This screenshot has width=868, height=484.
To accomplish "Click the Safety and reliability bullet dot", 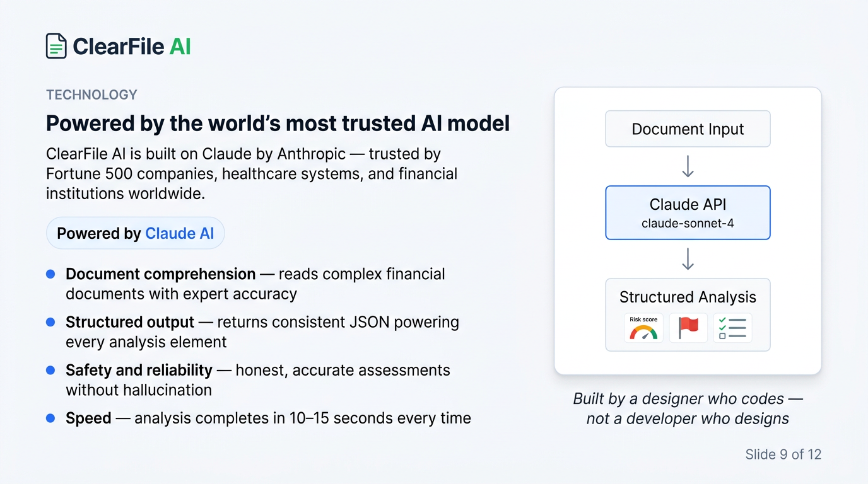I will (x=50, y=370).
